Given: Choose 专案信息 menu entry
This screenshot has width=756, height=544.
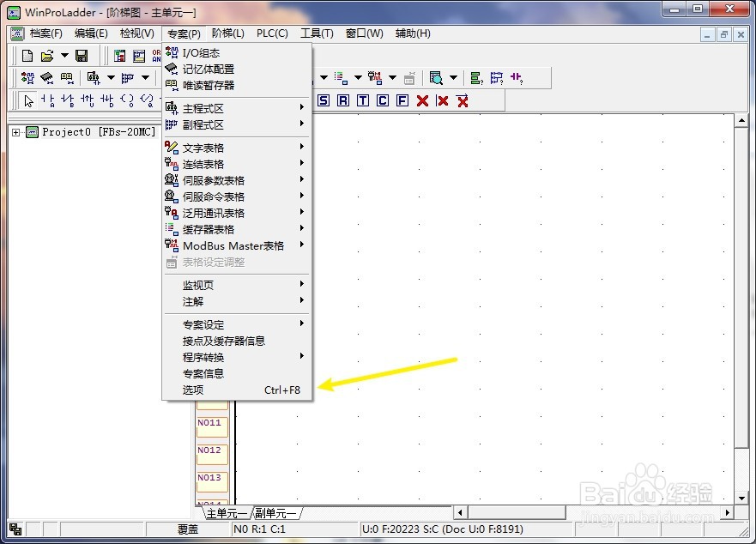Looking at the screenshot, I should (237, 373).
